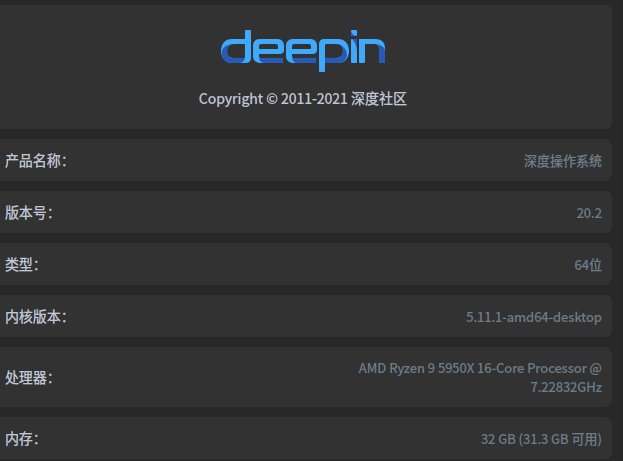The height and width of the screenshot is (461, 623).
Task: Click the '处理器:' label
Action: 29,378
